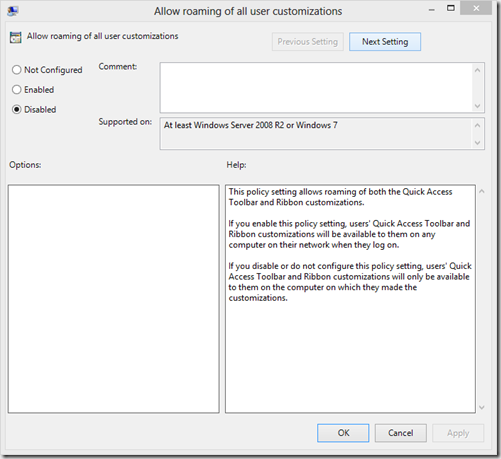Click the Previous Setting button
Screen dimensions: 501x459
click(307, 42)
